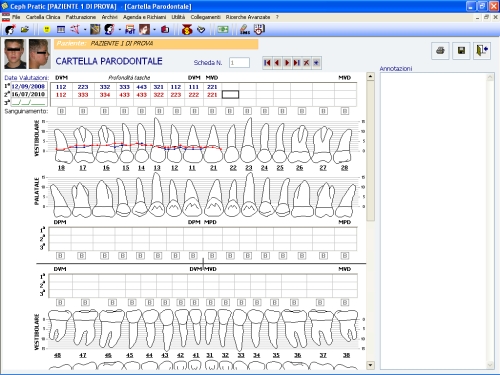Click the head profile toolbar icon

[109, 30]
